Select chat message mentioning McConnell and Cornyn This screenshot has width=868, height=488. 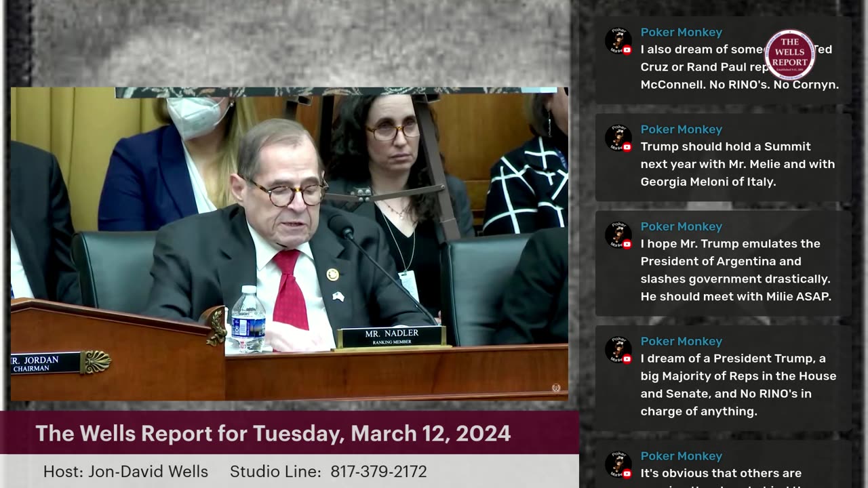pos(723,60)
